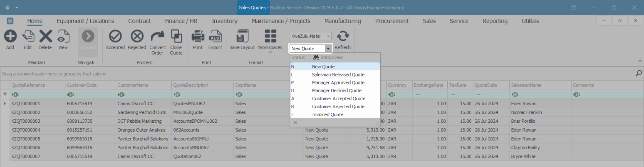Refresh the quotes list

click(x=342, y=36)
